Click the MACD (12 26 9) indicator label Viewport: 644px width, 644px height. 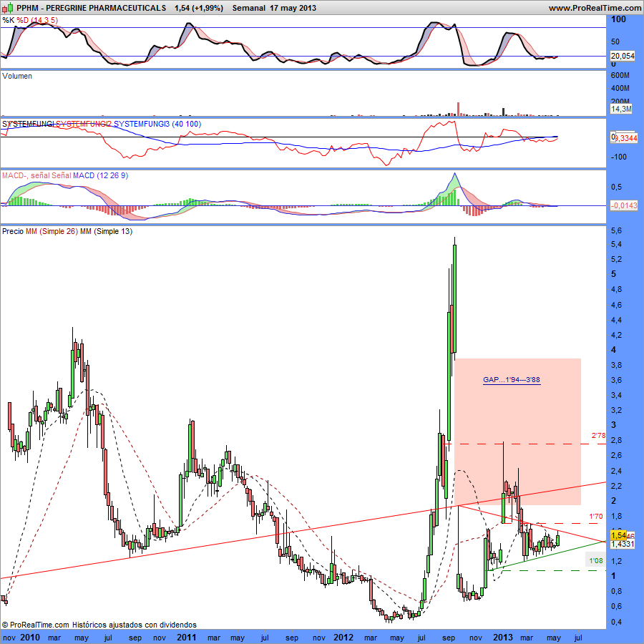tap(101, 175)
